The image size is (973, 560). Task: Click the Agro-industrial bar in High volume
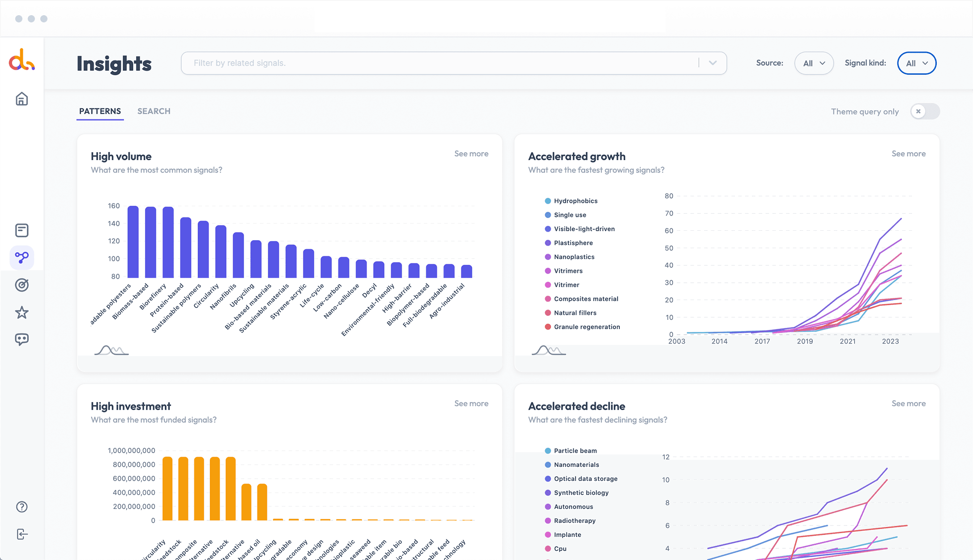466,272
